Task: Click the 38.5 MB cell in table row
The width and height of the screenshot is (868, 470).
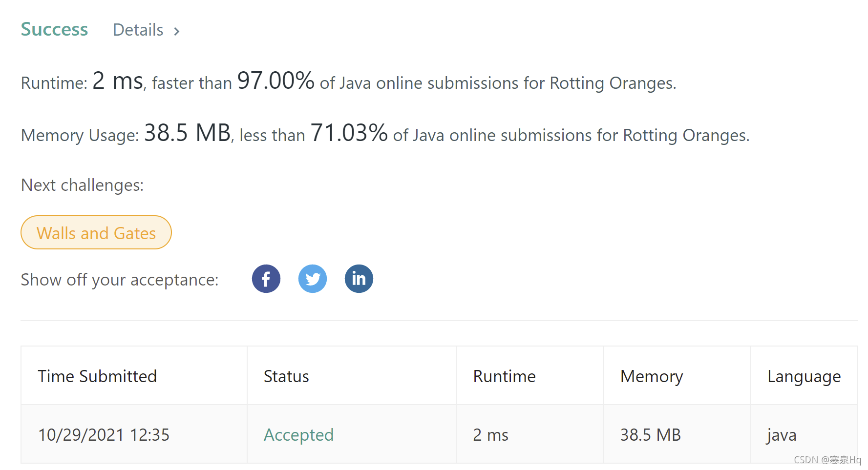Action: tap(651, 434)
